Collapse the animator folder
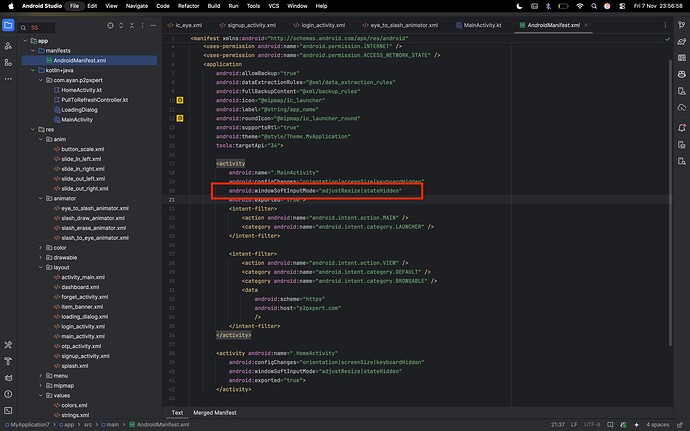690x431 pixels. point(40,199)
